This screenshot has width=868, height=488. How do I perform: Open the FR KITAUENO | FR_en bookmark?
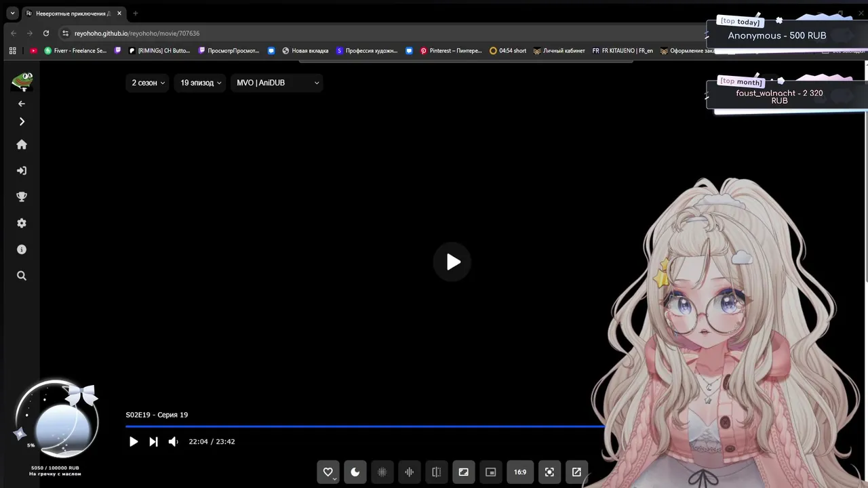623,51
